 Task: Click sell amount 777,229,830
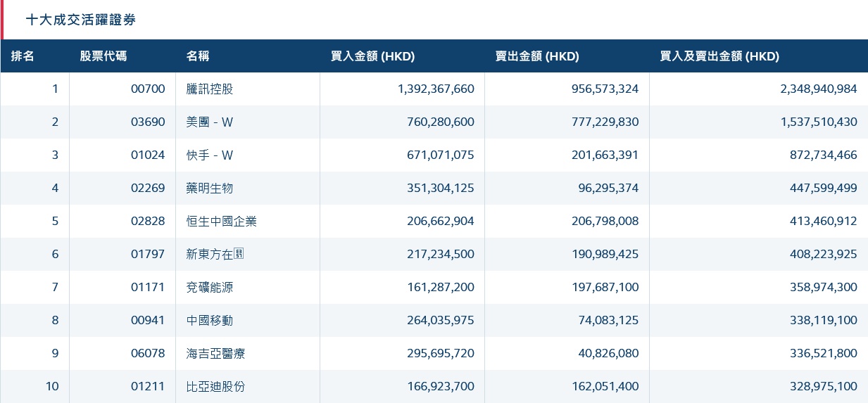605,122
